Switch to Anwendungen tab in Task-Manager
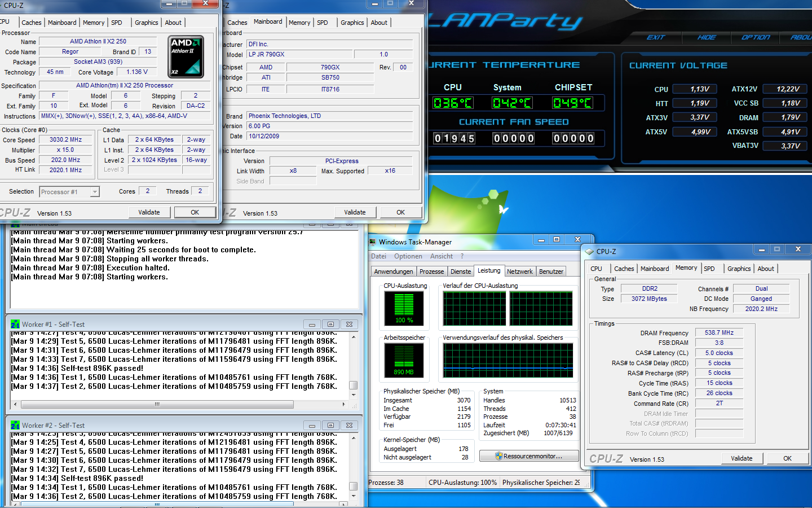 (x=394, y=271)
